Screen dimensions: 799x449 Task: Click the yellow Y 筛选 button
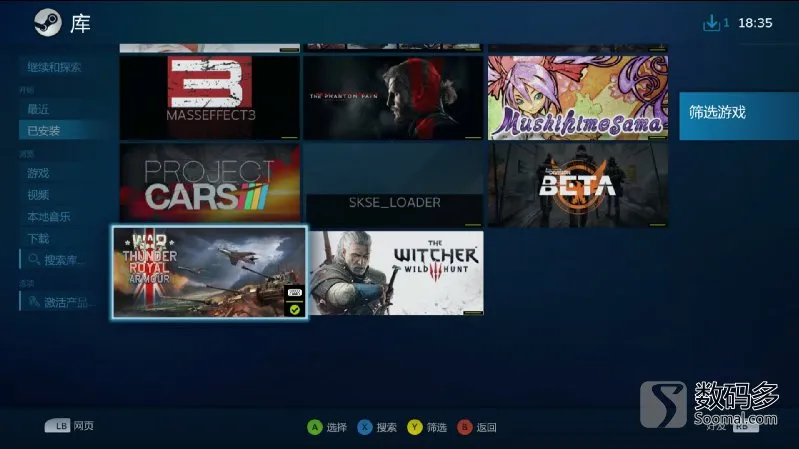coord(427,427)
